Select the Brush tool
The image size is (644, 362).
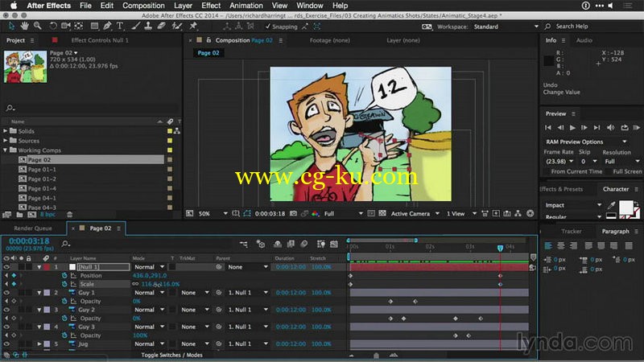click(x=135, y=27)
